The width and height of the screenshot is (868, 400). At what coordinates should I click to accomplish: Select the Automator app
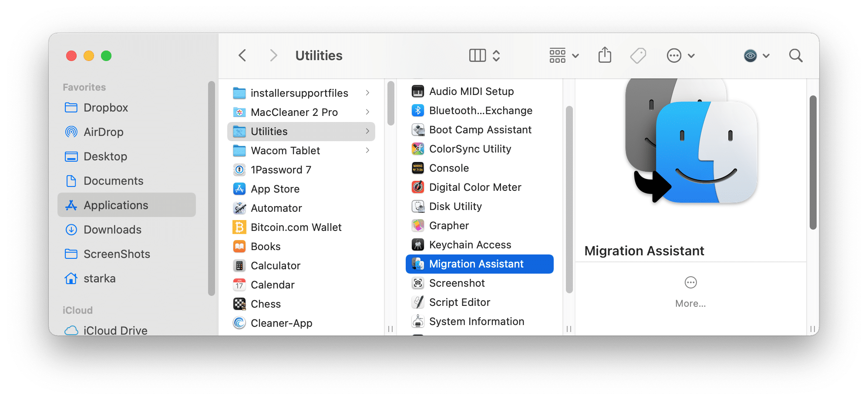point(301,208)
